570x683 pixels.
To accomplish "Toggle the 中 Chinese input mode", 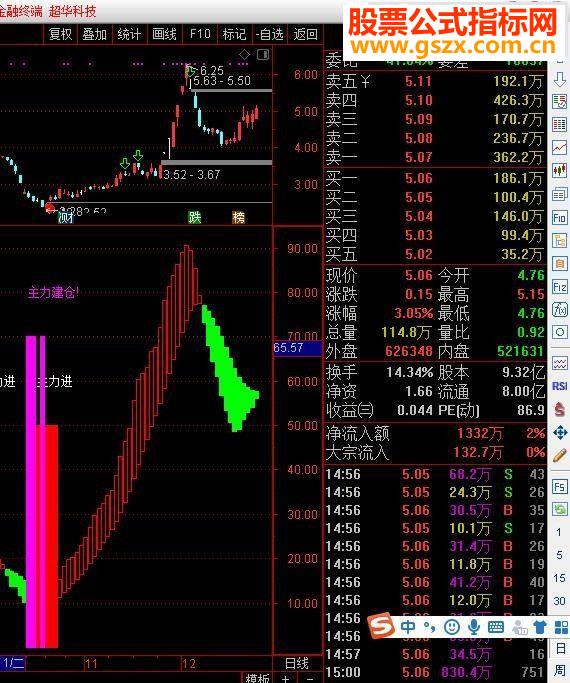I will (x=408, y=627).
